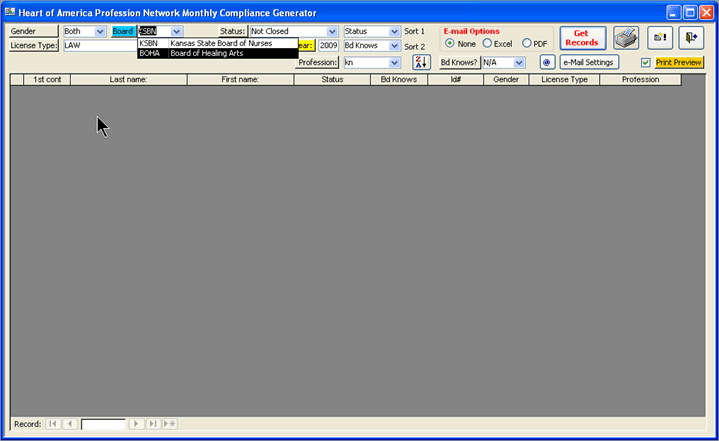Click the Profession: label button
Screen dimensions: 719x441
click(317, 62)
